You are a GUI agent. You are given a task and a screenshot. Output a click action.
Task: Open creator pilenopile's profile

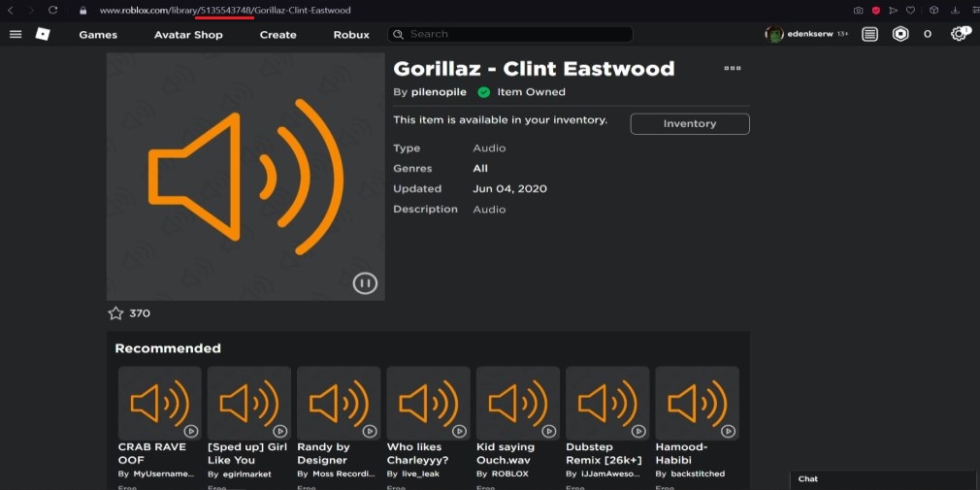point(439,92)
